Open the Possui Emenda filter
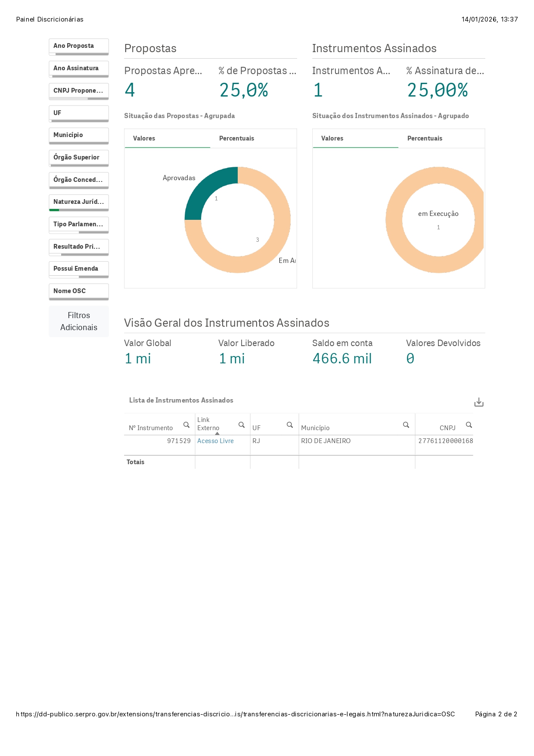534x756 pixels. coord(78,269)
